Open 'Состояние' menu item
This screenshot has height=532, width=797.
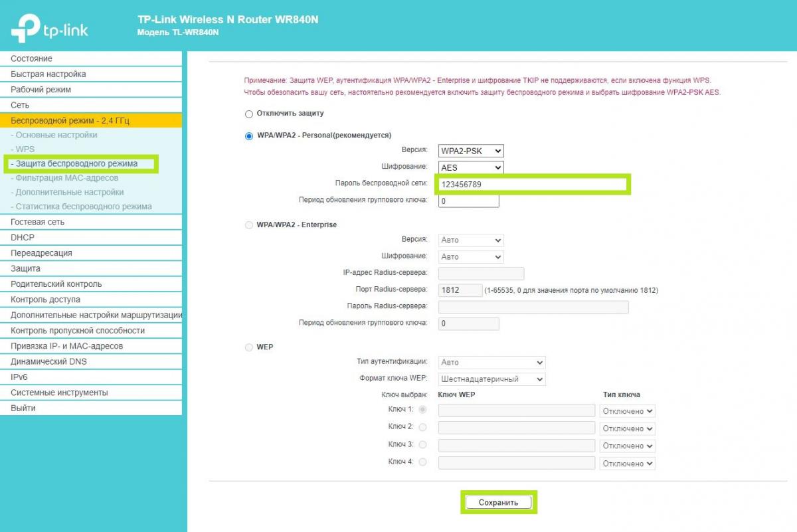pos(31,59)
